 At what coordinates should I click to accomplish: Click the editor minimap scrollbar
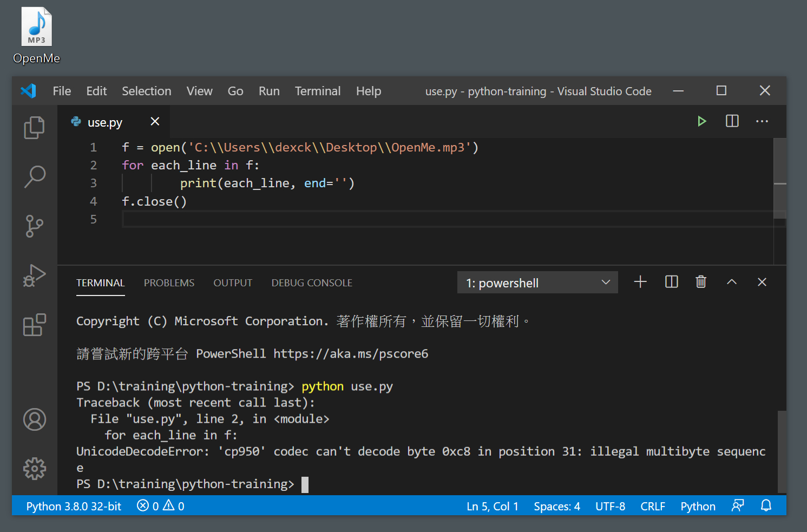click(x=780, y=179)
